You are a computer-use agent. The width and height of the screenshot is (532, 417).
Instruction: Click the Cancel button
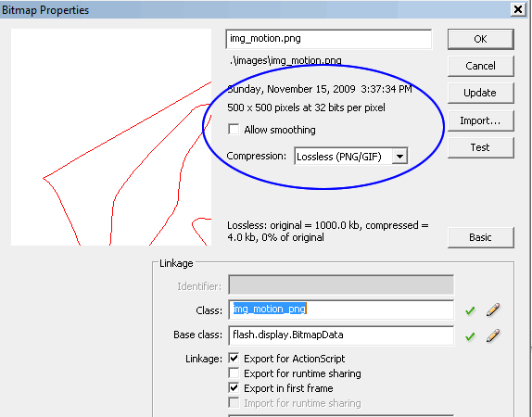(480, 66)
